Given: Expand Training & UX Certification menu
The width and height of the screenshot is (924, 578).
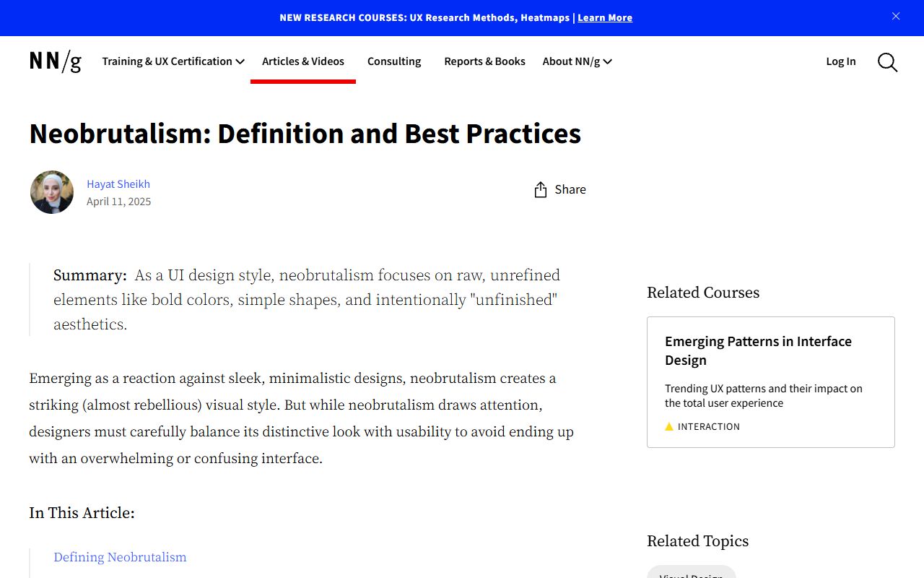Looking at the screenshot, I should click(173, 61).
